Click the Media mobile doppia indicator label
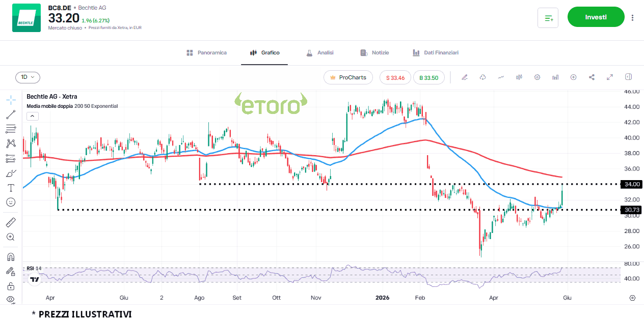 pyautogui.click(x=72, y=106)
